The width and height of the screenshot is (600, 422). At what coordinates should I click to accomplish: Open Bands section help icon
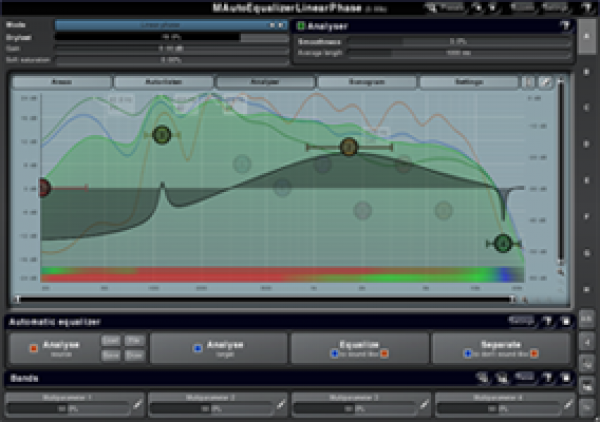(x=549, y=378)
